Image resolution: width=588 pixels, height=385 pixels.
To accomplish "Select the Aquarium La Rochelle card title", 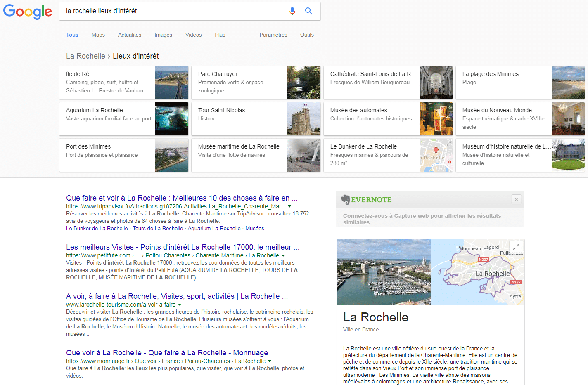I will [x=95, y=110].
